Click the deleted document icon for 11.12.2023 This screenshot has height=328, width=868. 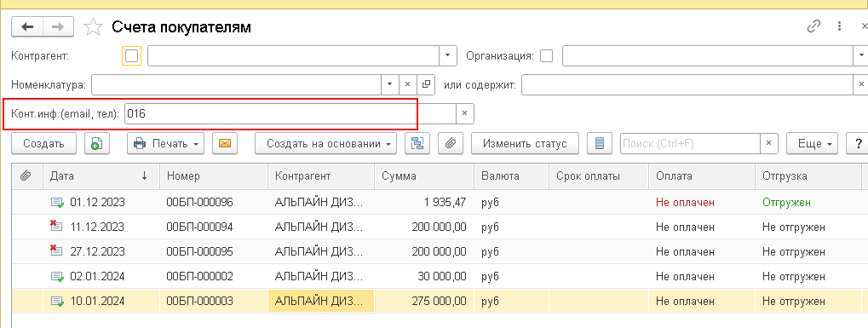click(56, 226)
